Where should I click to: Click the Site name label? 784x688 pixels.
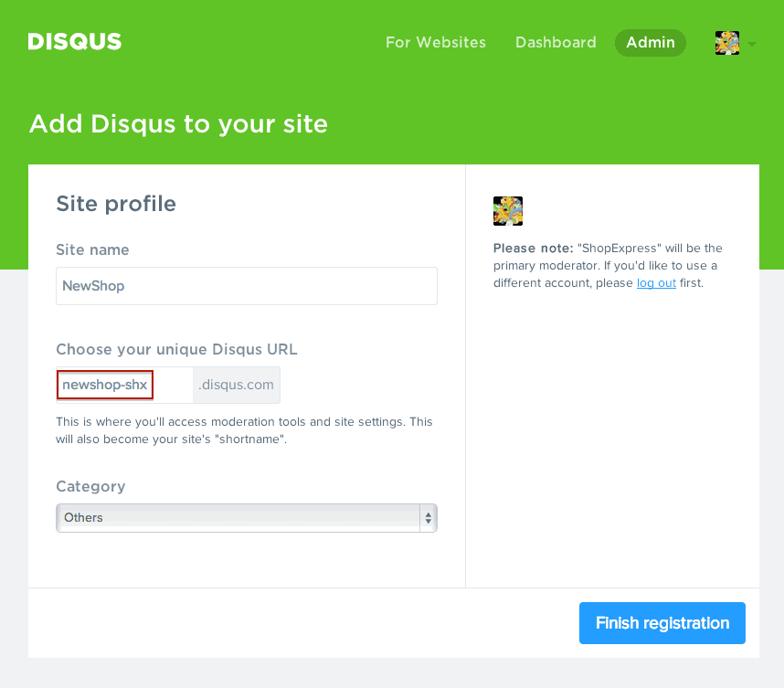pyautogui.click(x=92, y=250)
